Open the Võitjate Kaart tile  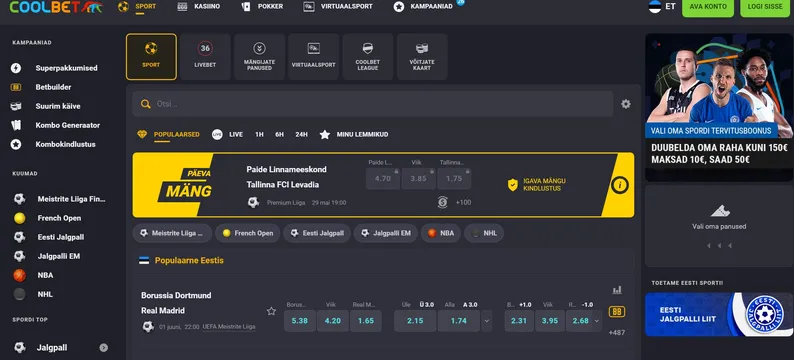(x=422, y=57)
